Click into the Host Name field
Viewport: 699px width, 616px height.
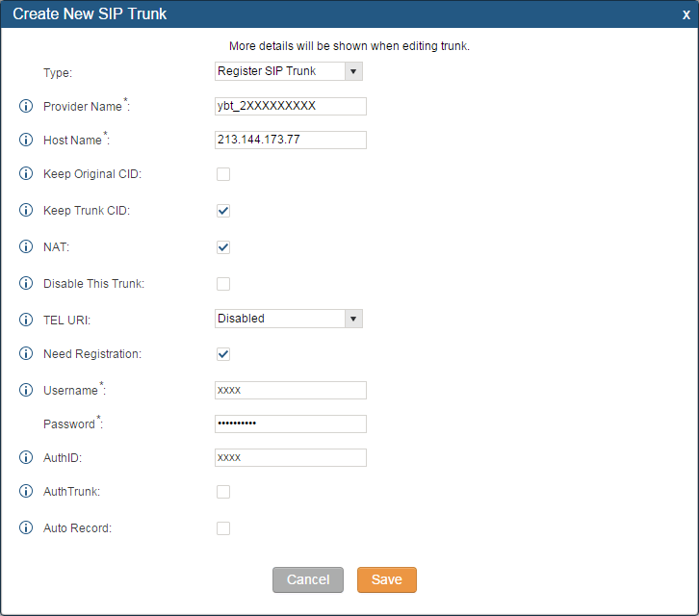point(290,141)
